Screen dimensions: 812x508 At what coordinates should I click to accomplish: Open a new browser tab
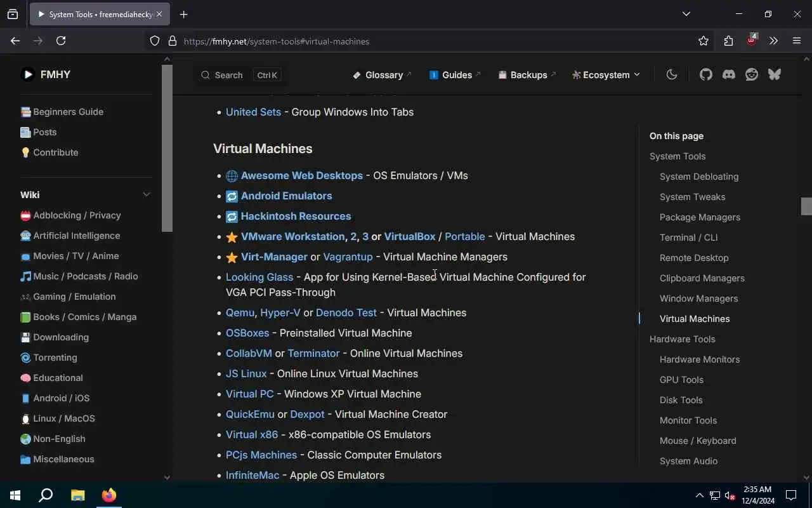(184, 14)
